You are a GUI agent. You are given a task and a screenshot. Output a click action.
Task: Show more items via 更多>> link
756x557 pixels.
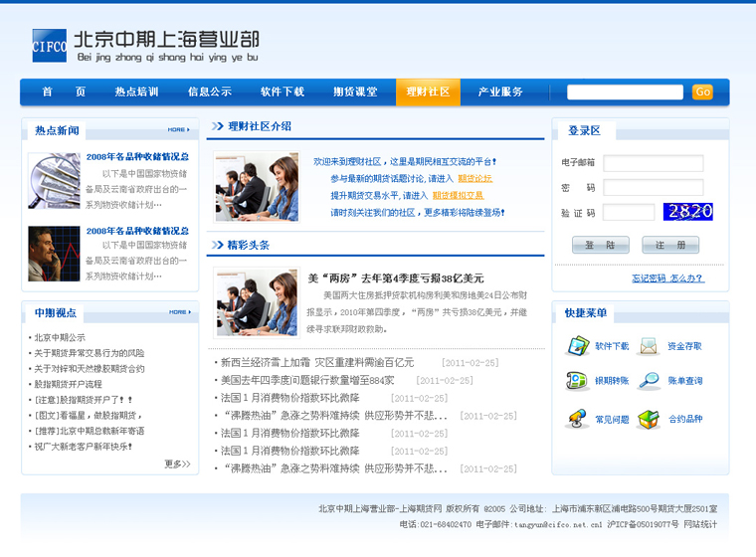(176, 464)
